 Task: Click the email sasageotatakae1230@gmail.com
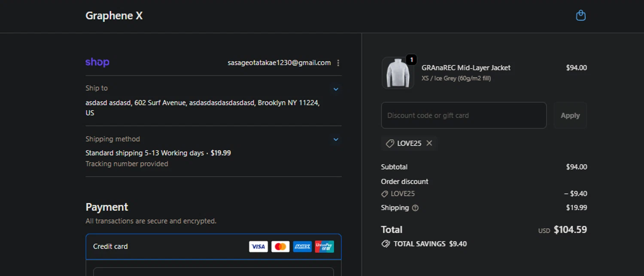click(279, 63)
